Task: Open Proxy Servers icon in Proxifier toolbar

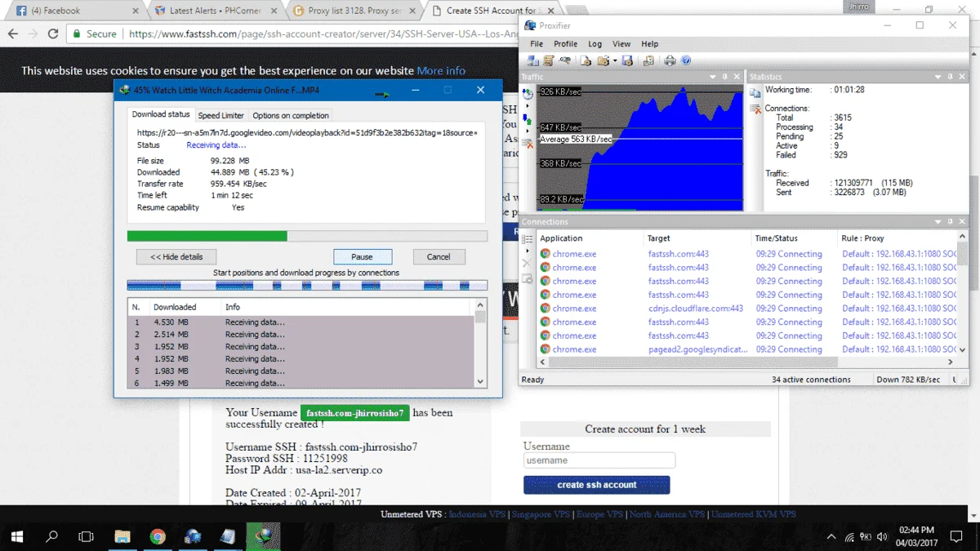Action: pyautogui.click(x=532, y=60)
